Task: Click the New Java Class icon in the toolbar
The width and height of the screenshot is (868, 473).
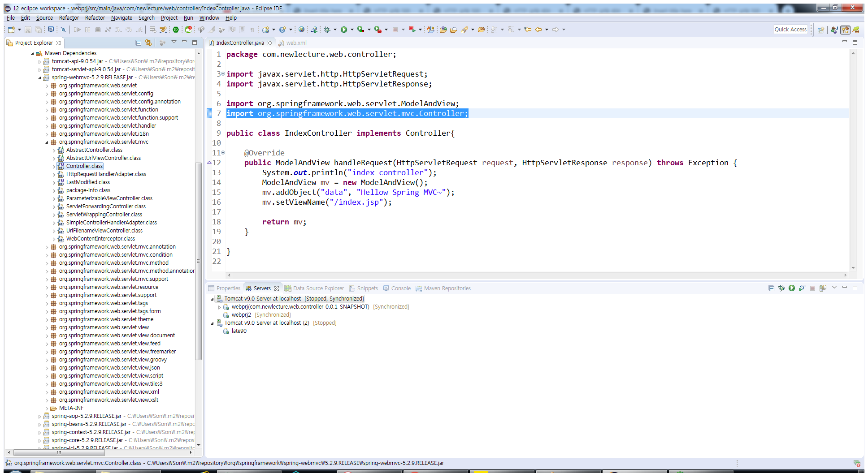Action: (282, 30)
